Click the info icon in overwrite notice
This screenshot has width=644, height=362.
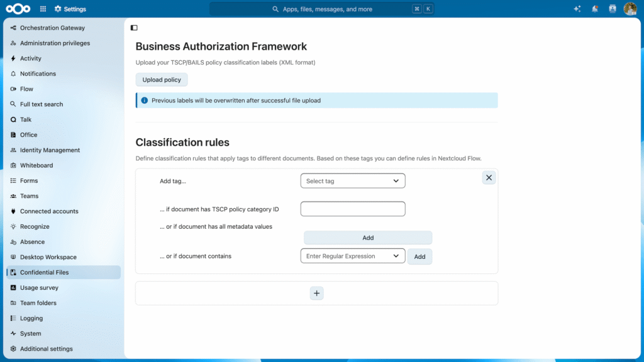(x=144, y=100)
